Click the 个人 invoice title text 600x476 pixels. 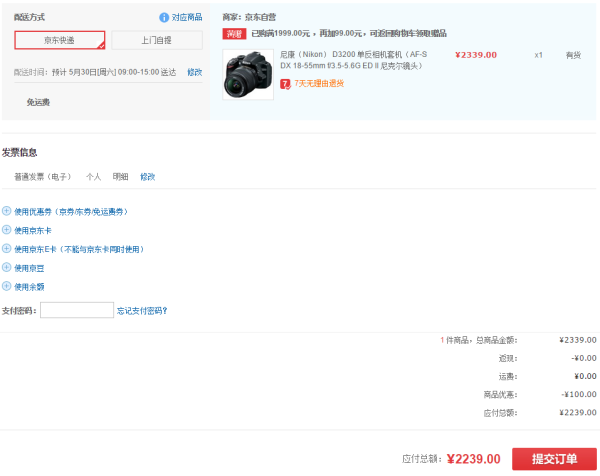93,177
